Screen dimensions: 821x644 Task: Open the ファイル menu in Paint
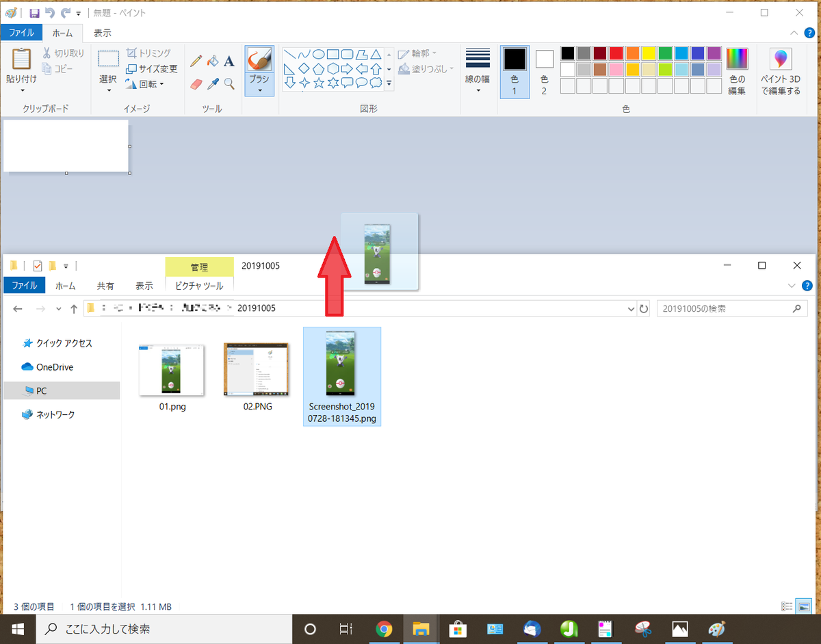[21, 32]
